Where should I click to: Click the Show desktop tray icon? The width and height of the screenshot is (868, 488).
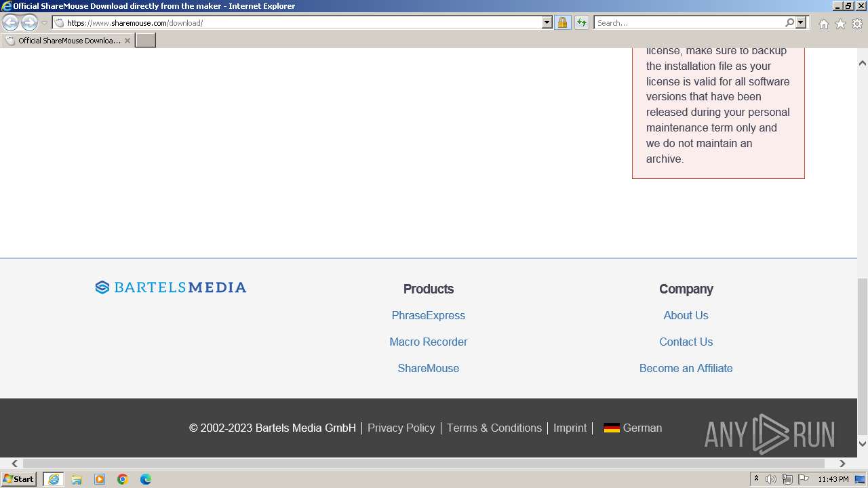(x=860, y=479)
